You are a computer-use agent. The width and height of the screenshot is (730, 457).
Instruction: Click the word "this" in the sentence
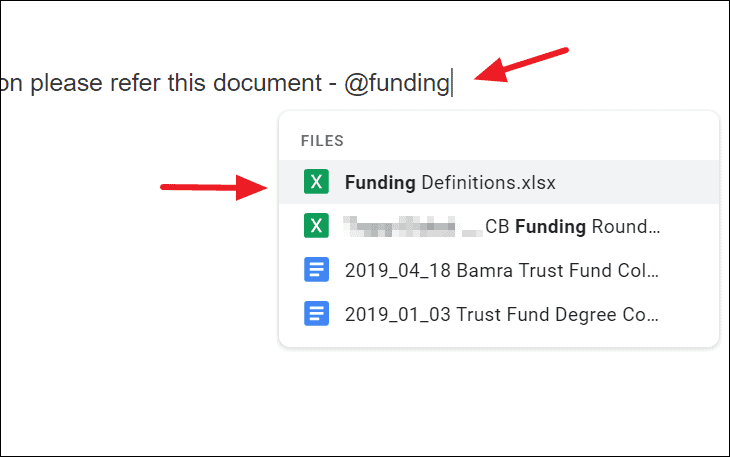187,83
